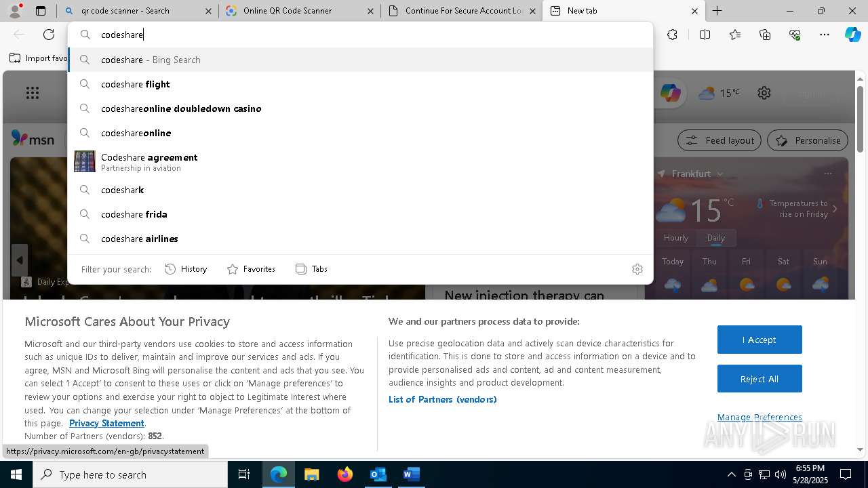This screenshot has height=488, width=868.
Task: Launch Firefox from the taskbar
Action: click(x=345, y=474)
